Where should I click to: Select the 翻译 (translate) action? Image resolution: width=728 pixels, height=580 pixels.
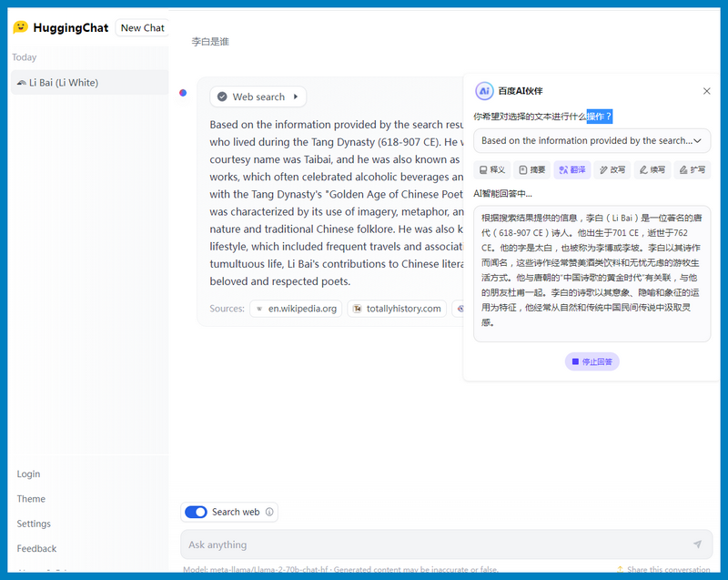click(572, 170)
